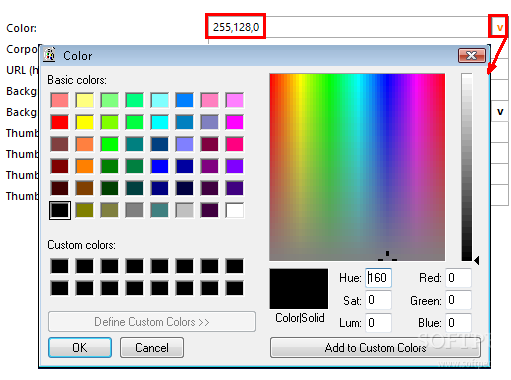This screenshot has width=511, height=380.
Task: Select the violet swatch ending fourth row
Action: [x=235, y=166]
